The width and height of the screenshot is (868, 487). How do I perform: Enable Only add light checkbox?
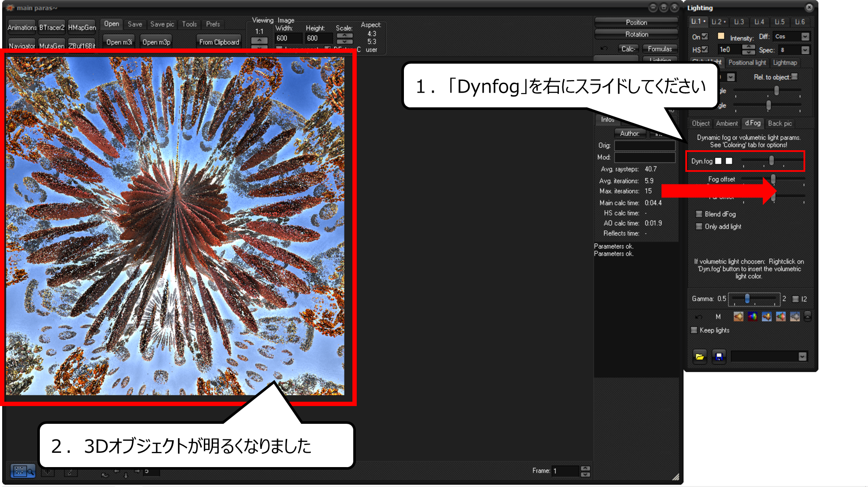click(699, 226)
